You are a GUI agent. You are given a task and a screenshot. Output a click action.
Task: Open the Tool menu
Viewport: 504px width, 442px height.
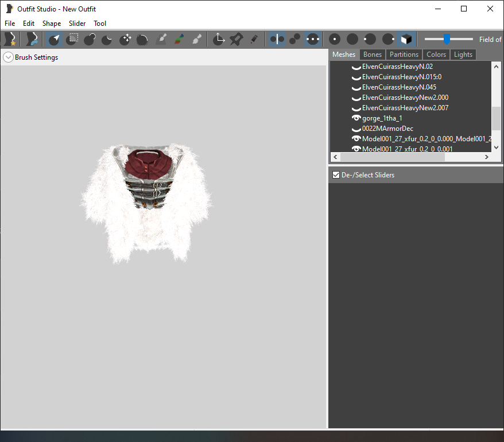(100, 24)
